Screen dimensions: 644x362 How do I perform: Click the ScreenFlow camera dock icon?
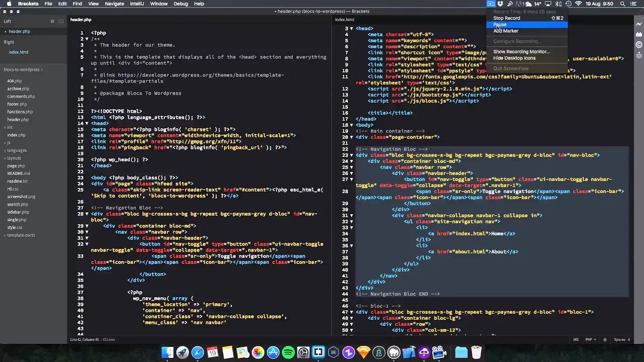439,352
